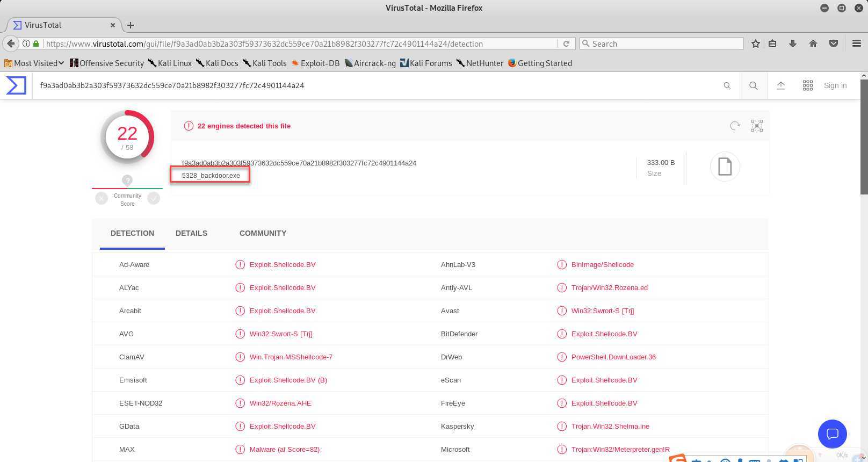Open Kali Docs bookmark

[x=217, y=63]
